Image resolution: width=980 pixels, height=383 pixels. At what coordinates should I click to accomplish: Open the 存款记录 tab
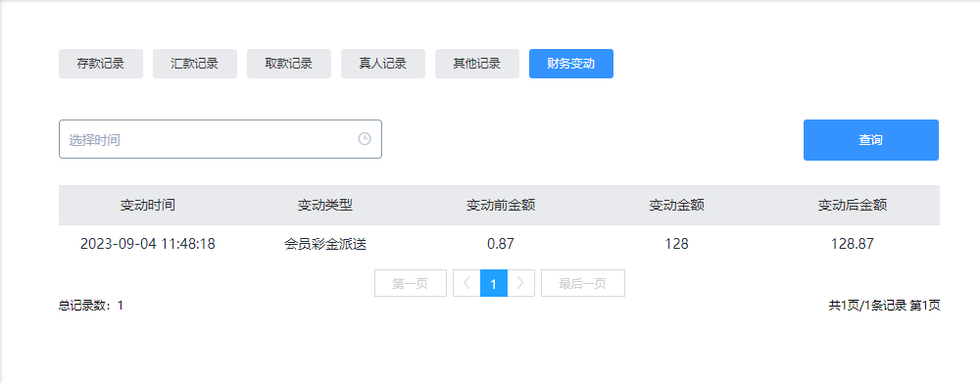101,64
